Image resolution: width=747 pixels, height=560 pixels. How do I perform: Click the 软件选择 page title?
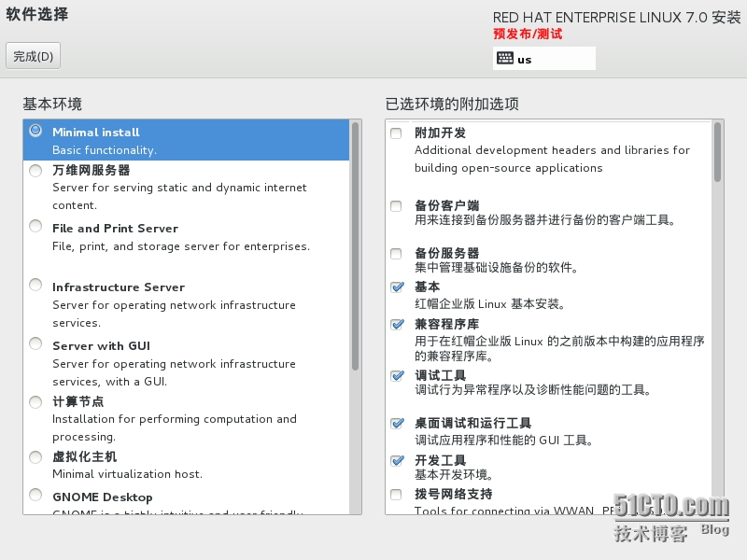(37, 14)
